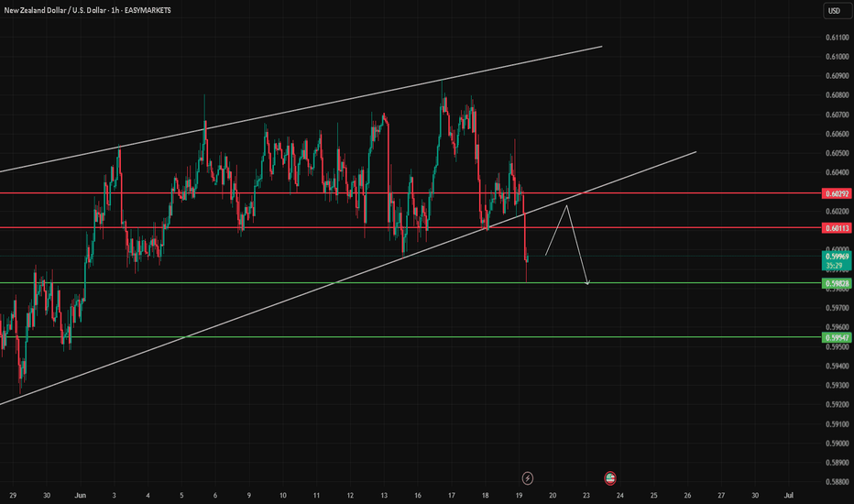
Task: Select the green 0.59828 price level label
Action: (837, 283)
